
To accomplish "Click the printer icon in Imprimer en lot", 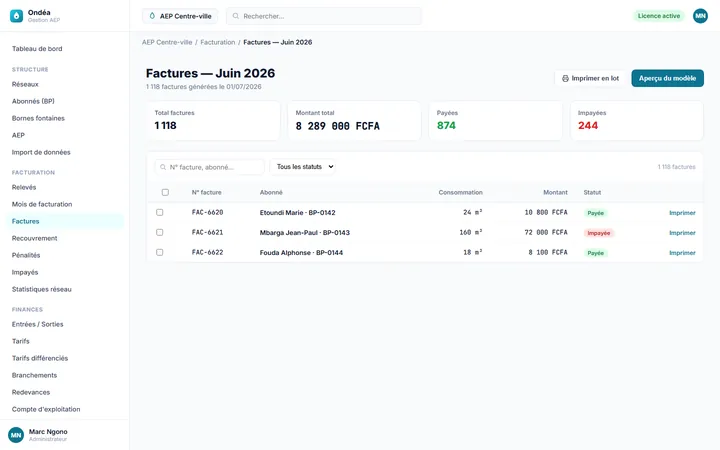I will pos(565,79).
